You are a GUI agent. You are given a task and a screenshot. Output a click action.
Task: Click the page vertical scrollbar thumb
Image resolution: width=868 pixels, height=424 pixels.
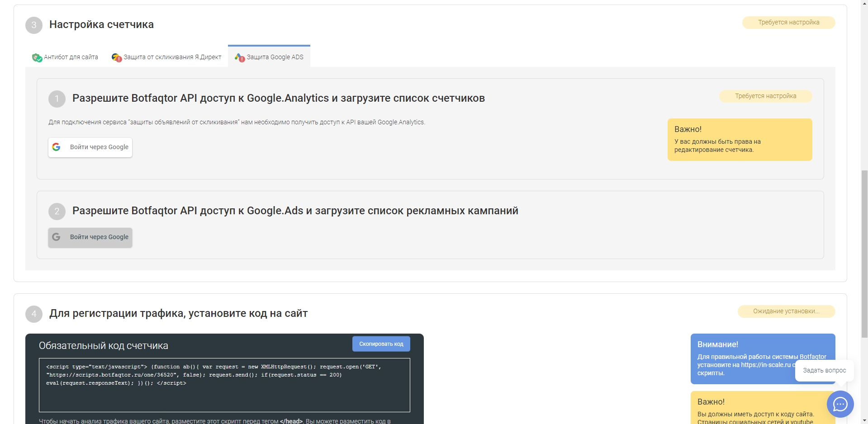pos(864,254)
